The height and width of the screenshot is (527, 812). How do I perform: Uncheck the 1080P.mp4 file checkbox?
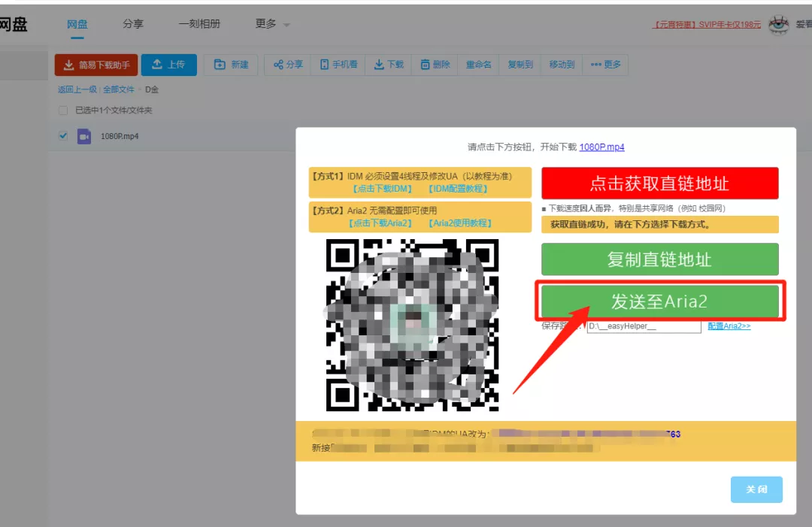tap(63, 136)
